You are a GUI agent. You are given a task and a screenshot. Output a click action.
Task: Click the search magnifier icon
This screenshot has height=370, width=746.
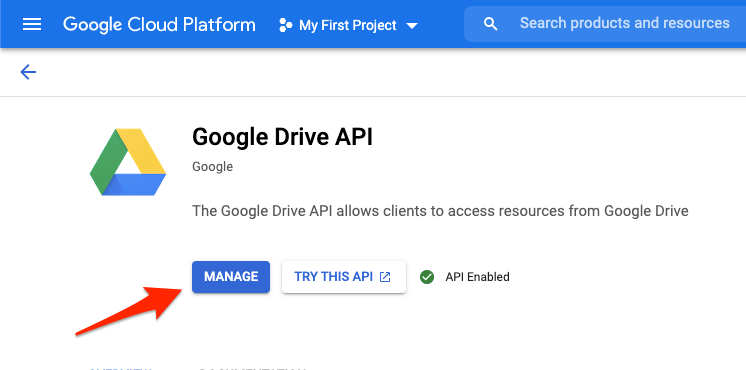(x=490, y=24)
